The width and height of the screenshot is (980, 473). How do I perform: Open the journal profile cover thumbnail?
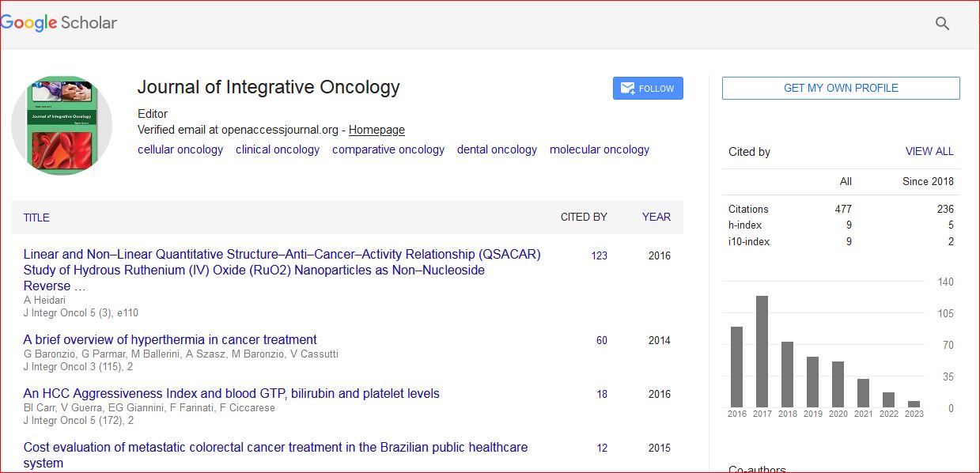click(62, 126)
